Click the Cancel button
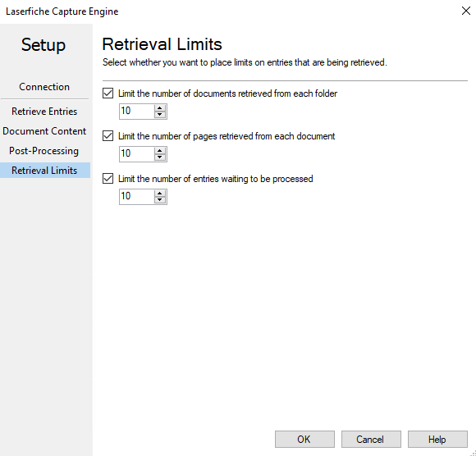Screen dimensions: 476x456 coord(371,439)
